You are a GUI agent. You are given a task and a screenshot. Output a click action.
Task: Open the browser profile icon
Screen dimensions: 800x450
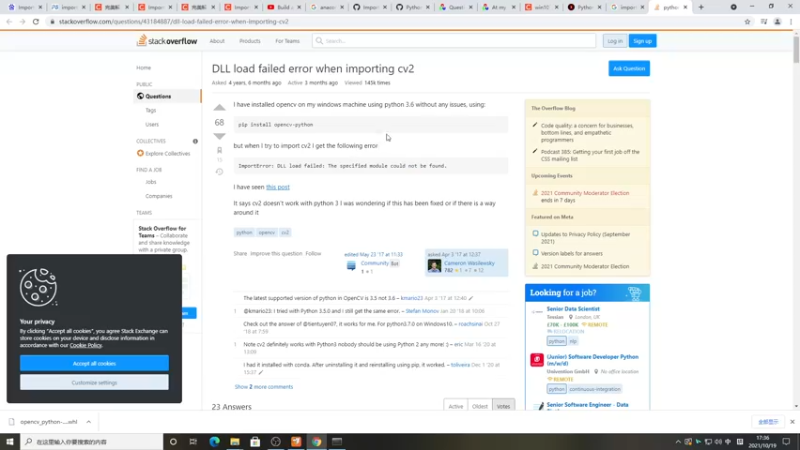click(777, 22)
